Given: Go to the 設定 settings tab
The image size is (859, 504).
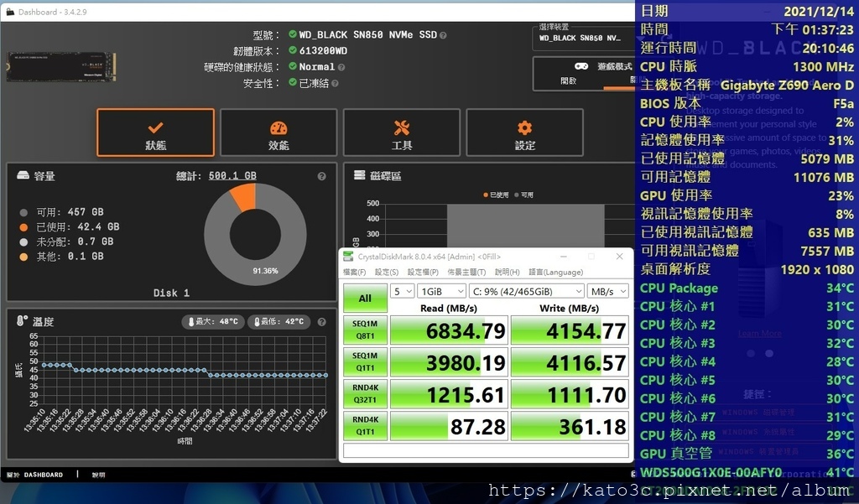Looking at the screenshot, I should pyautogui.click(x=525, y=132).
